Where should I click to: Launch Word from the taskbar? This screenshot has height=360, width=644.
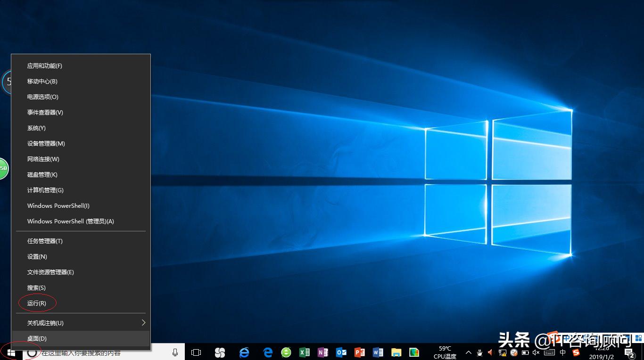tap(378, 352)
